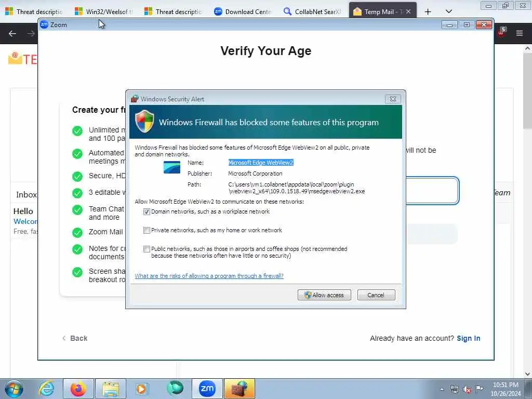The height and width of the screenshot is (399, 532).
Task: Click highlighted Microsoft Edge WebView2 name
Action: (261, 163)
